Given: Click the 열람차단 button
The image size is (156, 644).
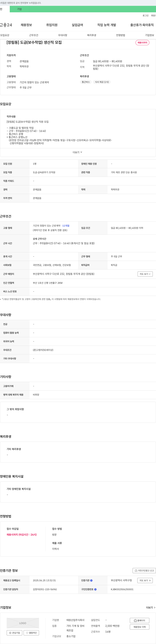Looking at the screenshot, I should (x=31, y=633).
